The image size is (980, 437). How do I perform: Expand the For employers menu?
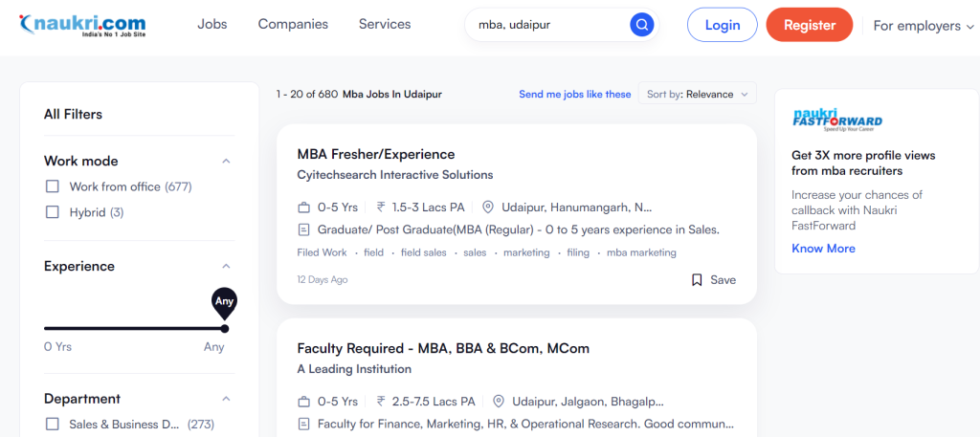924,26
